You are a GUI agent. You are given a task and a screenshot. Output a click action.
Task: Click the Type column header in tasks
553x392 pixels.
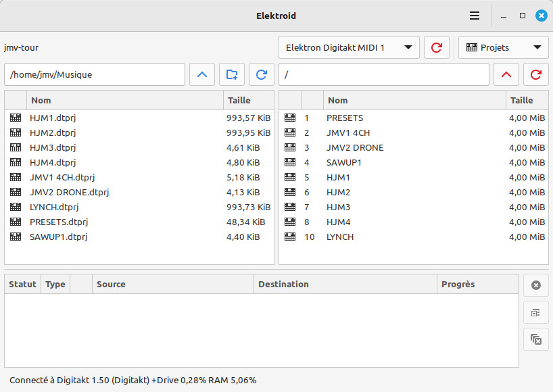[55, 284]
